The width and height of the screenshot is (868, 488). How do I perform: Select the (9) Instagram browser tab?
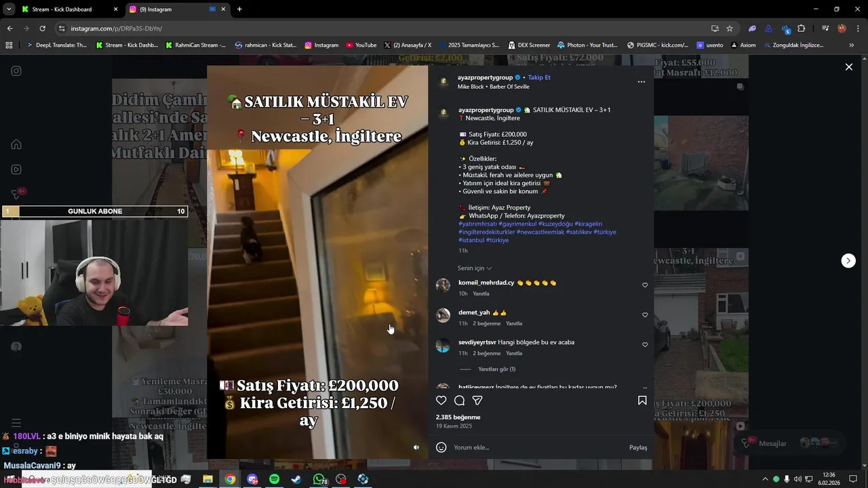(x=178, y=9)
